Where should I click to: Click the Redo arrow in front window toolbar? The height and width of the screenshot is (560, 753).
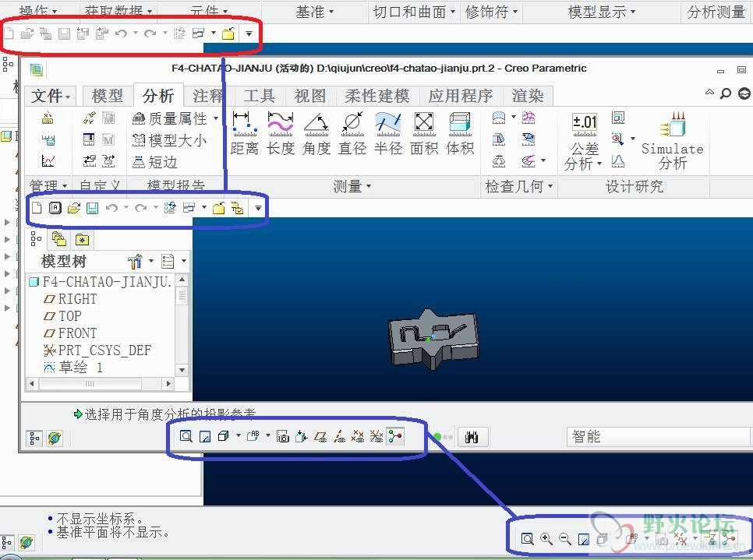click(140, 208)
